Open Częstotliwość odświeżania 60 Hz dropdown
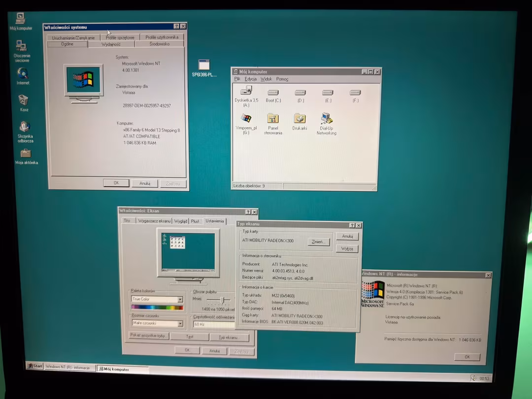This screenshot has width=532, height=399. pyautogui.click(x=214, y=324)
